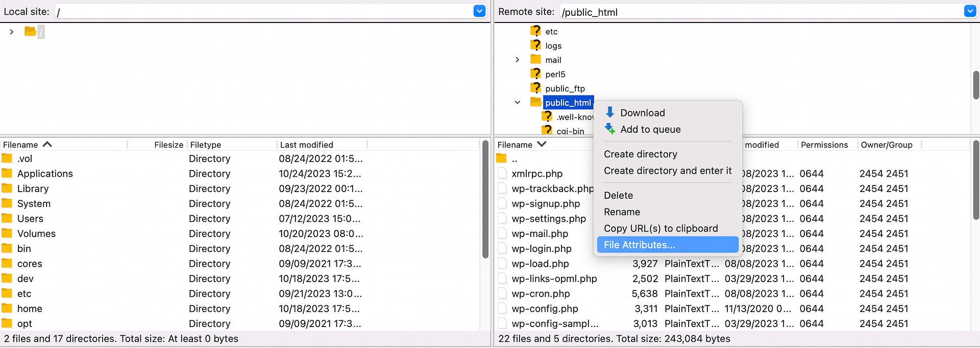The image size is (980, 348).
Task: Click in the Remote site path field
Action: click(761, 12)
